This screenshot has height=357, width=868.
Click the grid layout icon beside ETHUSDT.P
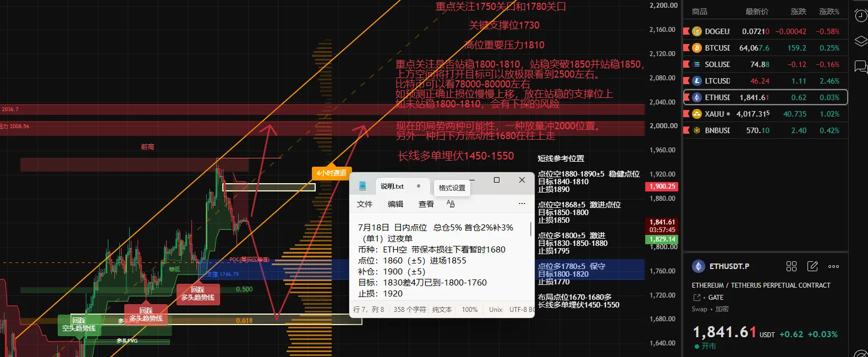(792, 266)
